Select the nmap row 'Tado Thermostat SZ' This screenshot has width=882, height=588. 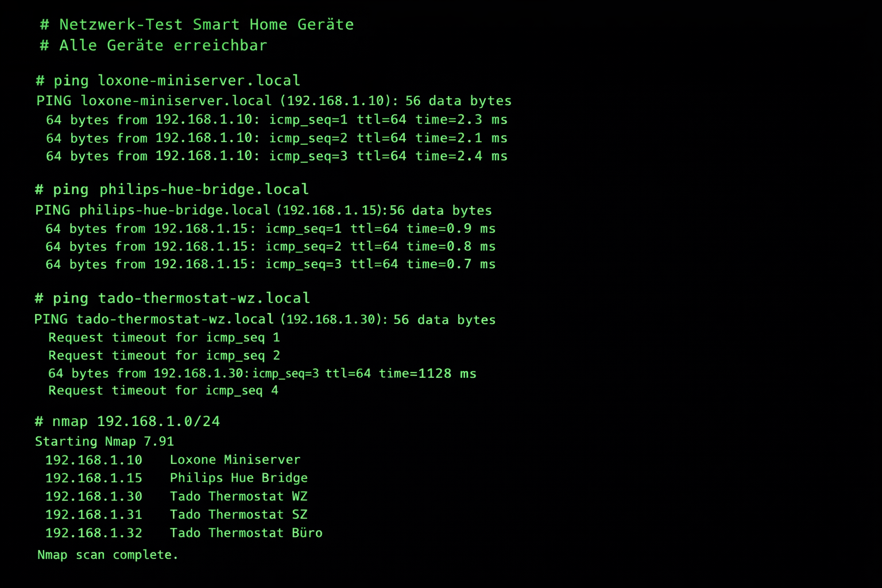(176, 515)
